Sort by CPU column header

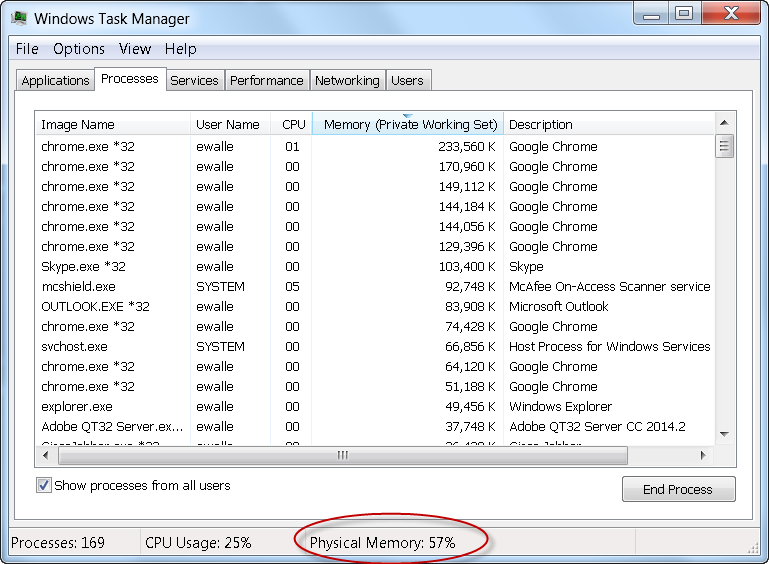click(291, 125)
